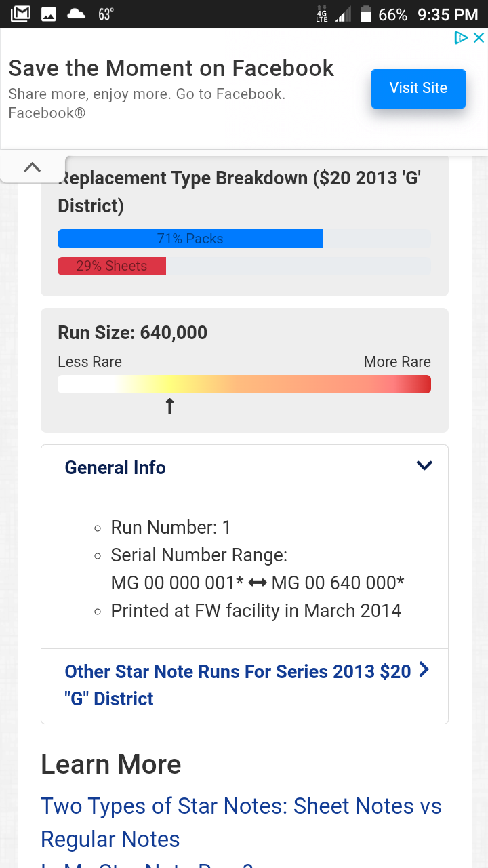Tap the battery status icon
The width and height of the screenshot is (488, 868).
point(366,14)
